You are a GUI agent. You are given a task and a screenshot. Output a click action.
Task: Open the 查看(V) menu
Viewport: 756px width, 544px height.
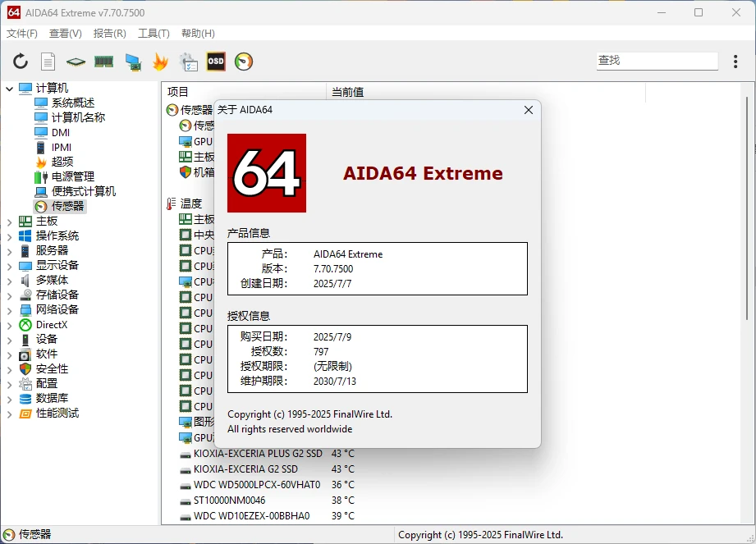[66, 34]
